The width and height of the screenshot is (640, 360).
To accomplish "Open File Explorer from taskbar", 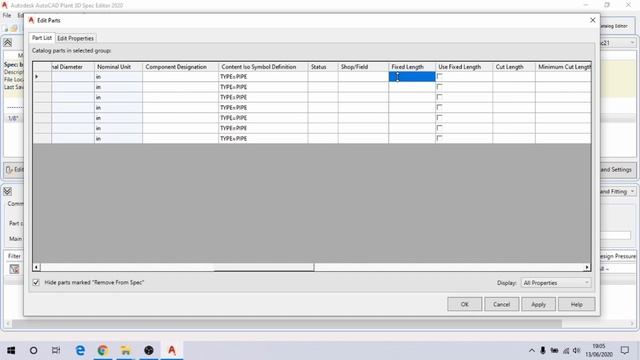I will pos(125,350).
